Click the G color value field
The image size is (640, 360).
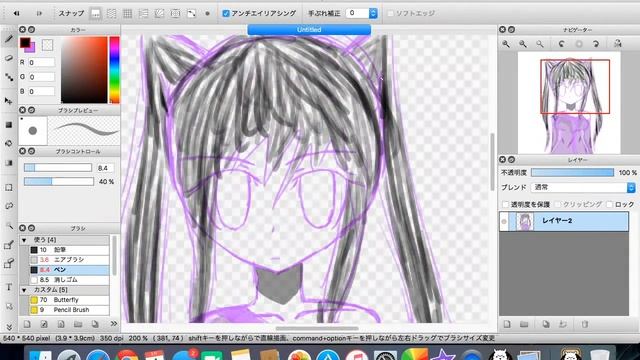[x=42, y=77]
